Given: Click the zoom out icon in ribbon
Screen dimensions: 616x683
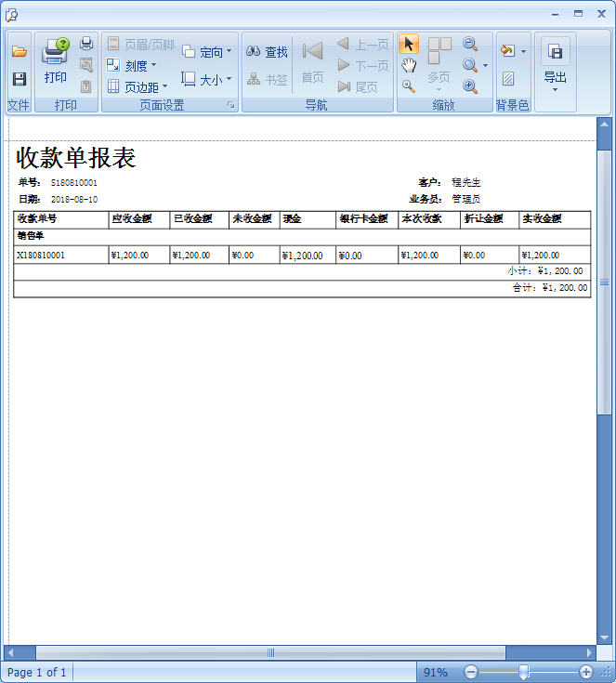Looking at the screenshot, I should click(470, 44).
